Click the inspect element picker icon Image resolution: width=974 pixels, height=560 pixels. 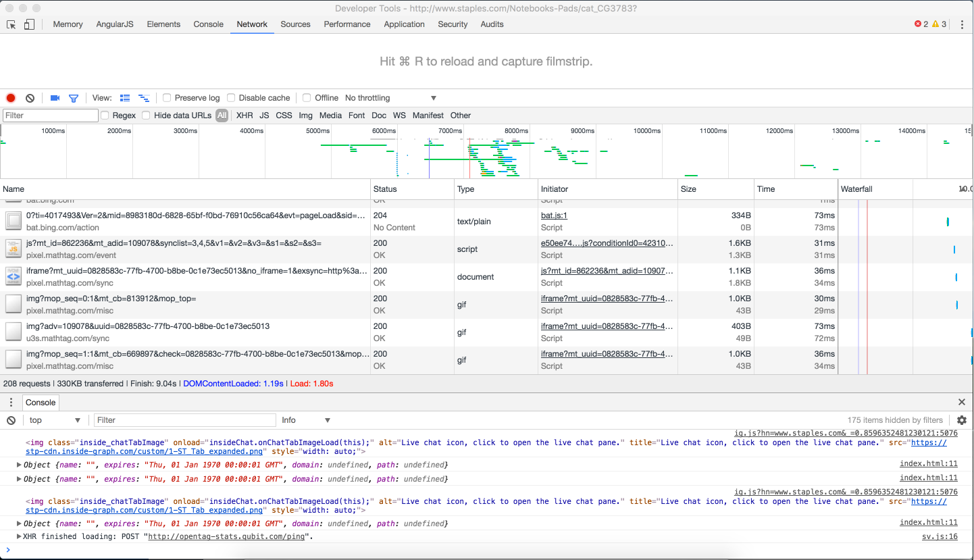pyautogui.click(x=11, y=24)
